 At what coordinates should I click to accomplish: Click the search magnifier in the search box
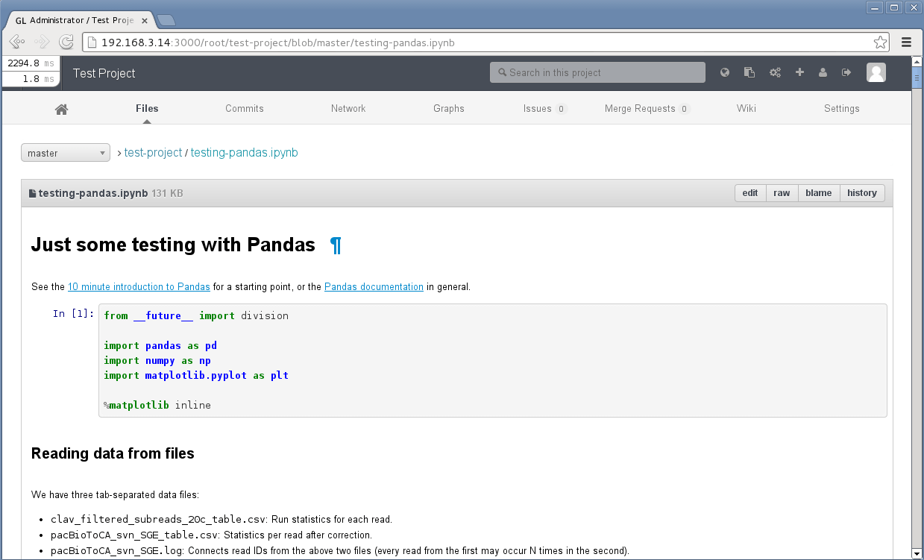(x=502, y=72)
